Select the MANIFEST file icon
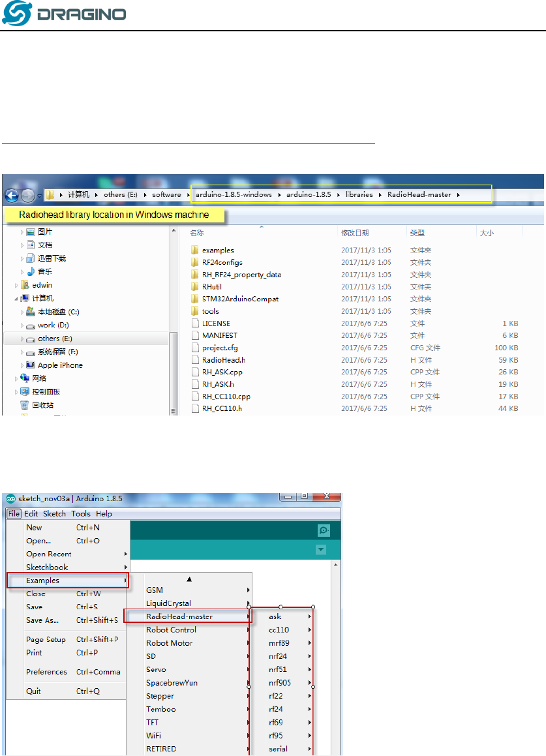546x756 pixels. click(x=195, y=335)
